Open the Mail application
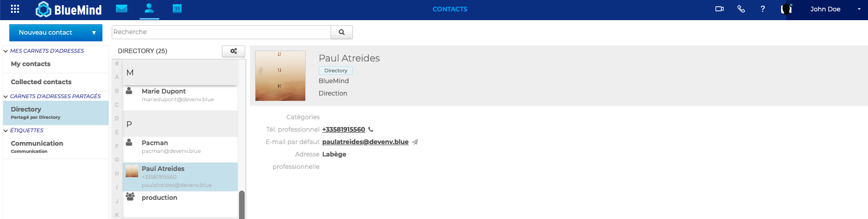Screen dimensions: 868x219 pyautogui.click(x=122, y=9)
